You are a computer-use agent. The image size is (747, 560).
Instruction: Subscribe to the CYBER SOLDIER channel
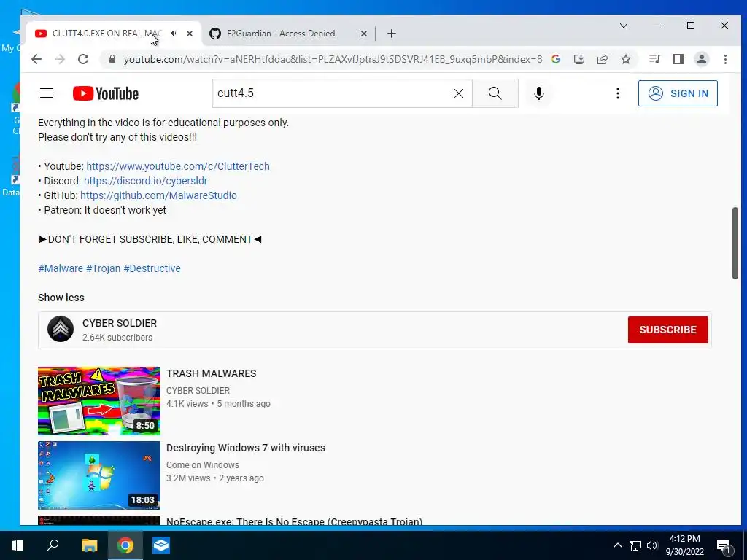pos(668,330)
